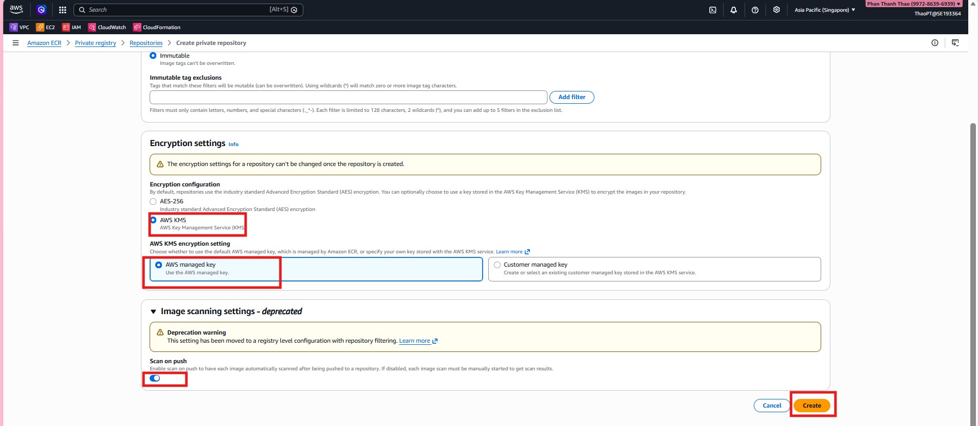Image resolution: width=980 pixels, height=426 pixels.
Task: Go to the Repositories breadcrumb
Action: pos(146,43)
